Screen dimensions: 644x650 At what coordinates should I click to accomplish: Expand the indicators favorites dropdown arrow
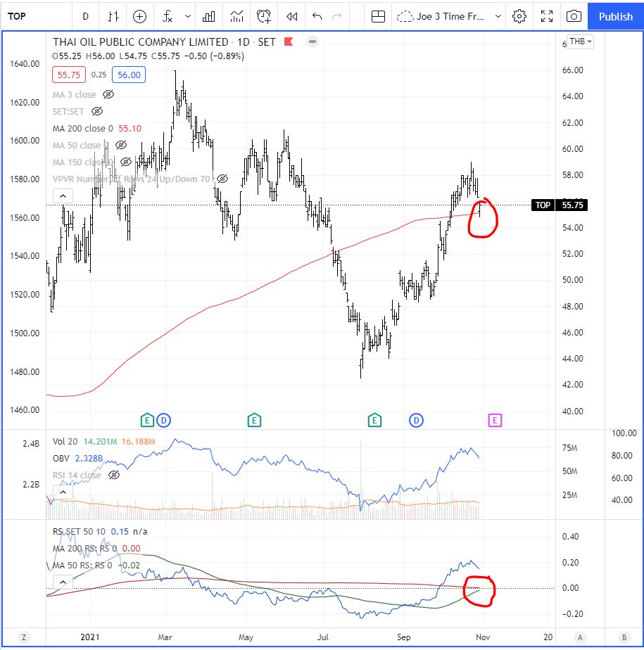pos(188,16)
